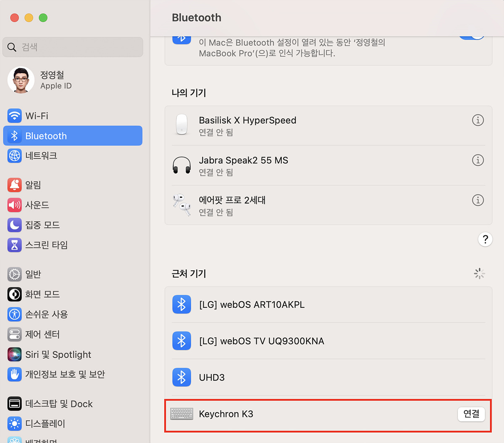Click '연결 안 됨' under 에어팟 프로 2세대
Screen dimensions: 504x443
pos(216,212)
